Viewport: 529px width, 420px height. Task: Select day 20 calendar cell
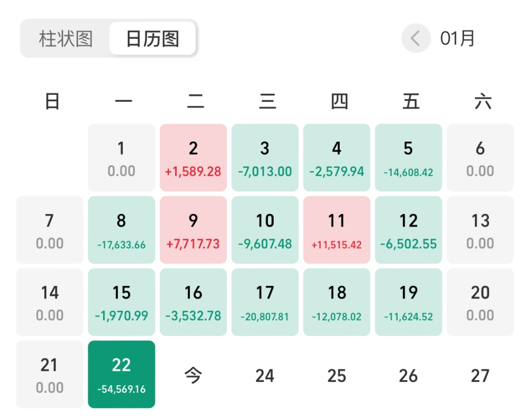(480, 302)
